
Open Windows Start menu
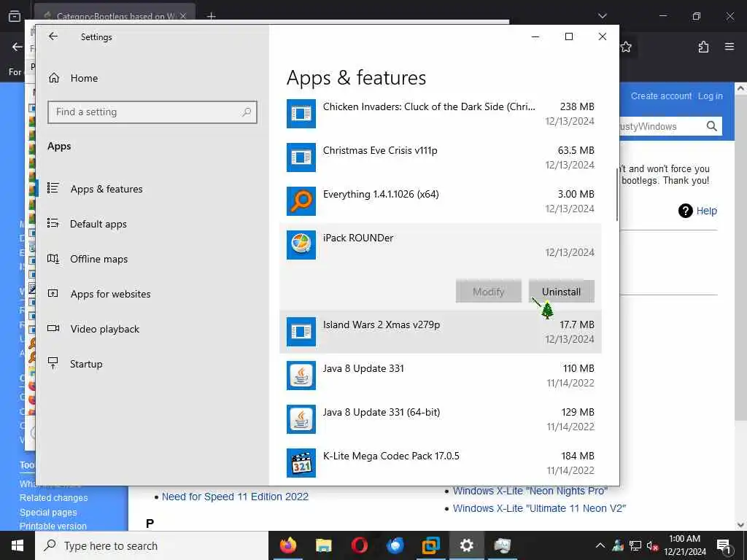tap(18, 545)
